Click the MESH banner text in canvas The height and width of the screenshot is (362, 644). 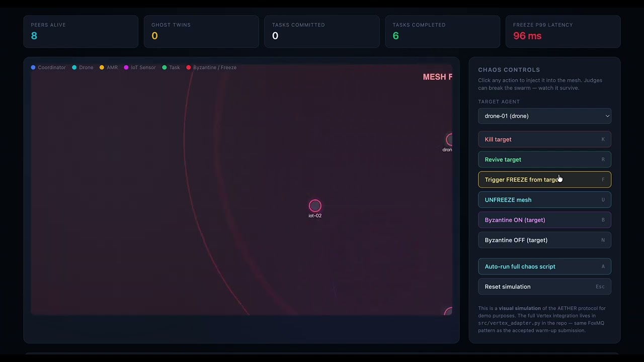pyautogui.click(x=437, y=77)
